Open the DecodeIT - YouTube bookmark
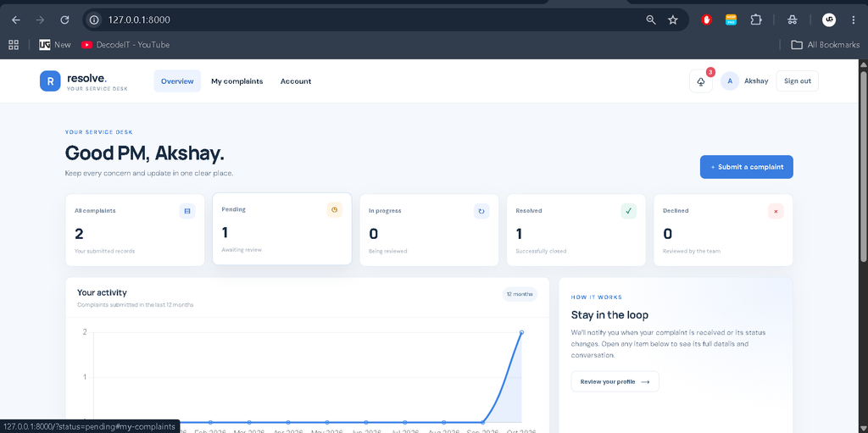 tap(125, 45)
